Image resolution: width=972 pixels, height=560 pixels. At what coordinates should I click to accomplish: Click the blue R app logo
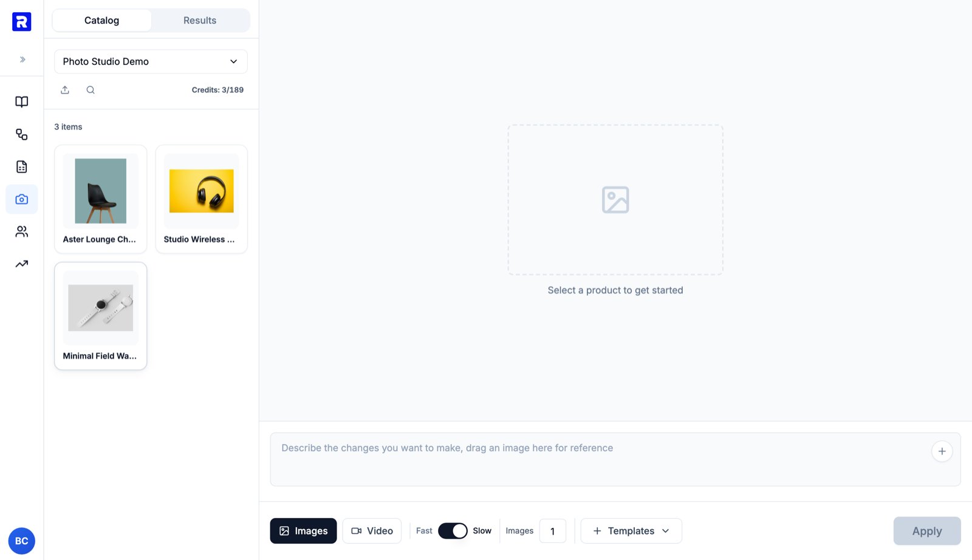pos(21,21)
